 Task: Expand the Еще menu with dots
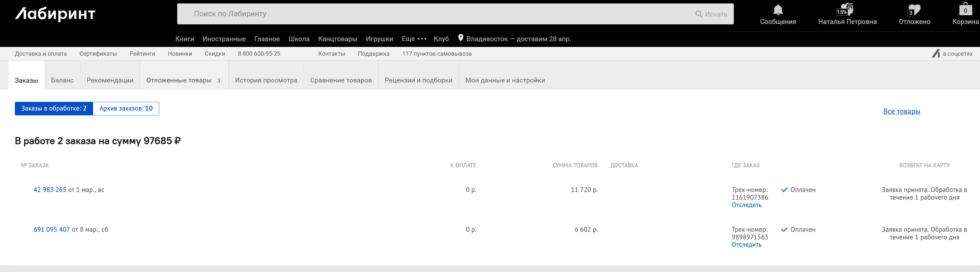[x=414, y=39]
